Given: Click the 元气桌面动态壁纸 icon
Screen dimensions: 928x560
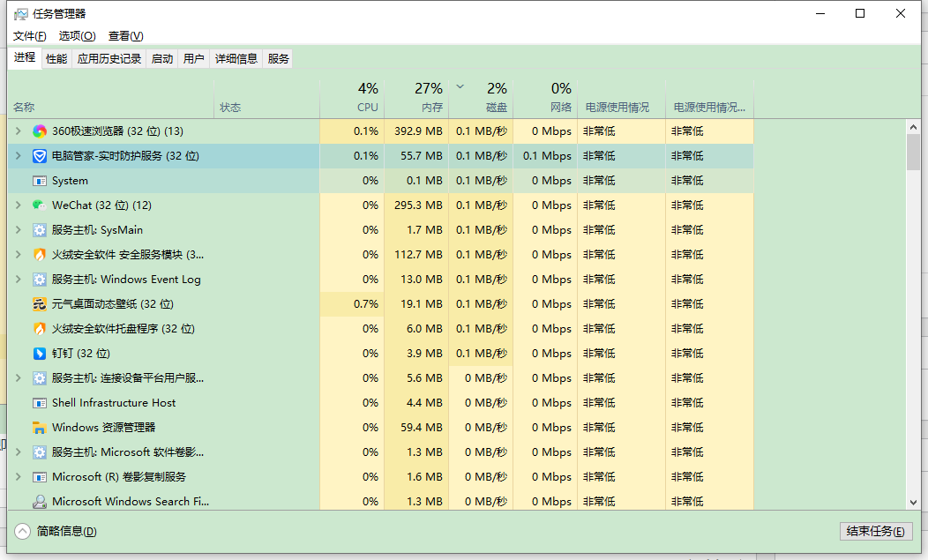Looking at the screenshot, I should (40, 304).
